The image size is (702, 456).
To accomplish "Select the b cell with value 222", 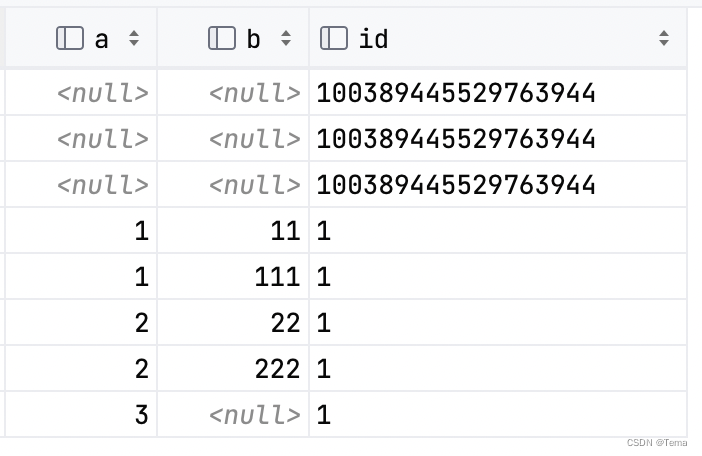I will [233, 369].
